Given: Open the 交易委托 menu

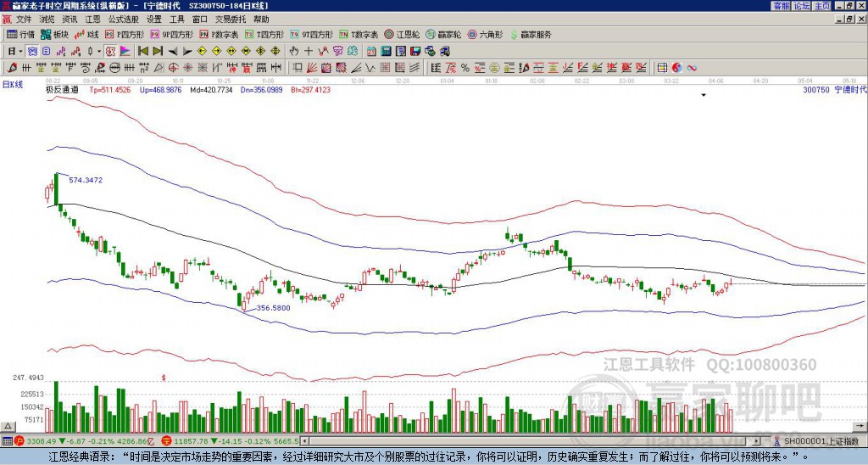Looking at the screenshot, I should click(231, 20).
